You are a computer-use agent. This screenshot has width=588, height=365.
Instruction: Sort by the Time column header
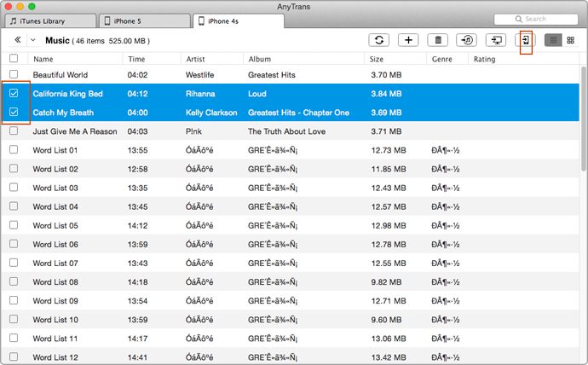[x=152, y=59]
